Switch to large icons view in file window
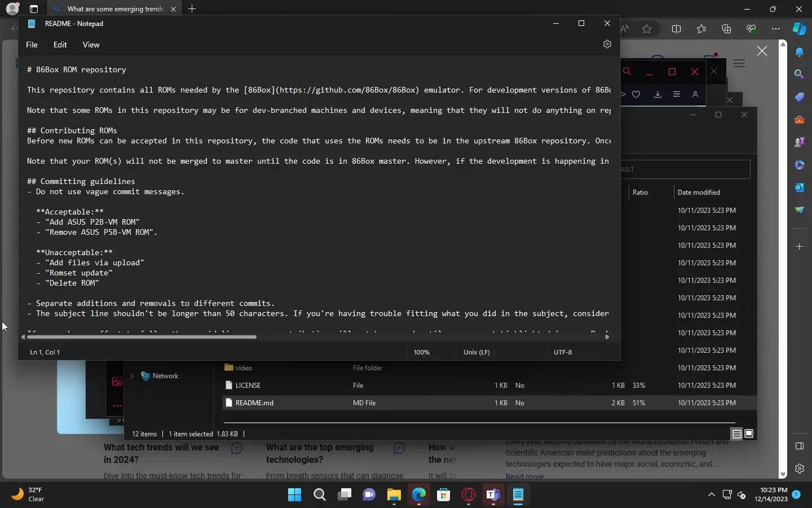Screen dimensions: 812x508 [x=749, y=434]
